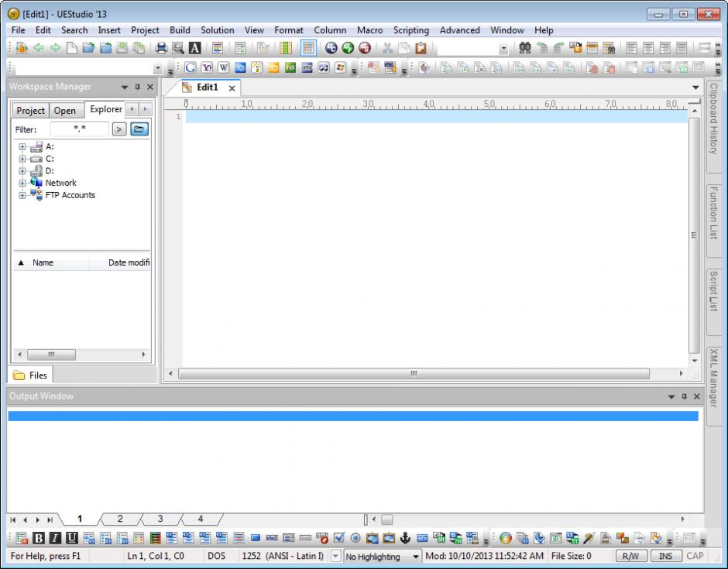Insert HTML radio button icon
728x569 pixels.
tap(355, 538)
